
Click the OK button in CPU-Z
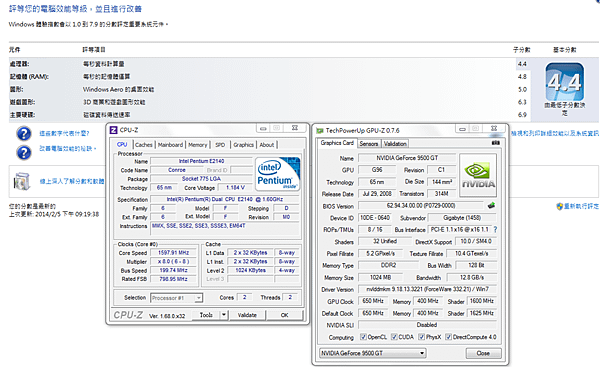pos(284,315)
